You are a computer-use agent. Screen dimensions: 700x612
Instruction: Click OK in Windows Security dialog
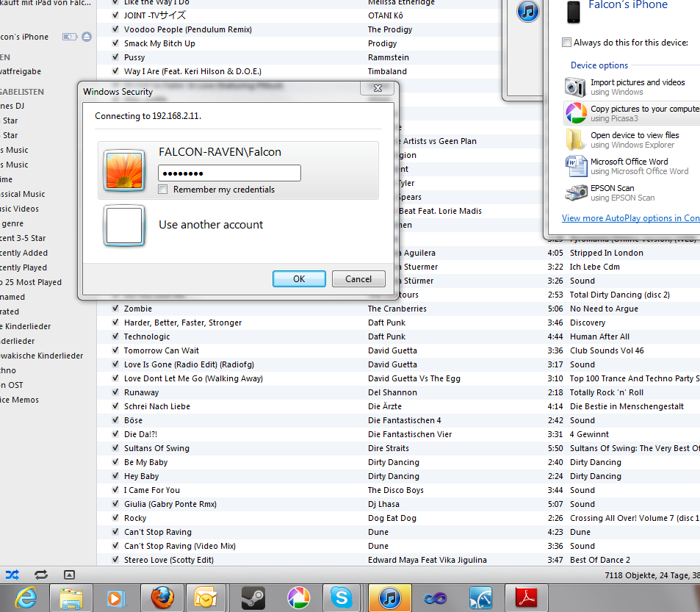pyautogui.click(x=299, y=279)
